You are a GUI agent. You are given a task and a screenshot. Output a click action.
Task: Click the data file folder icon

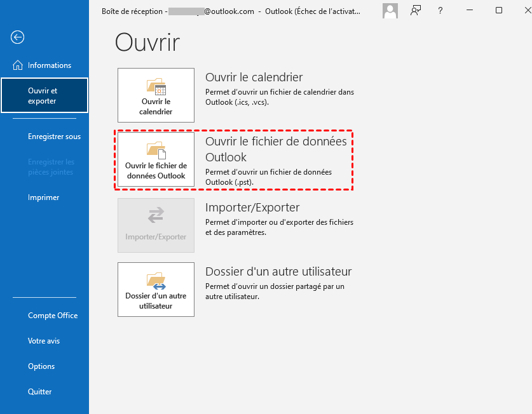coord(156,150)
